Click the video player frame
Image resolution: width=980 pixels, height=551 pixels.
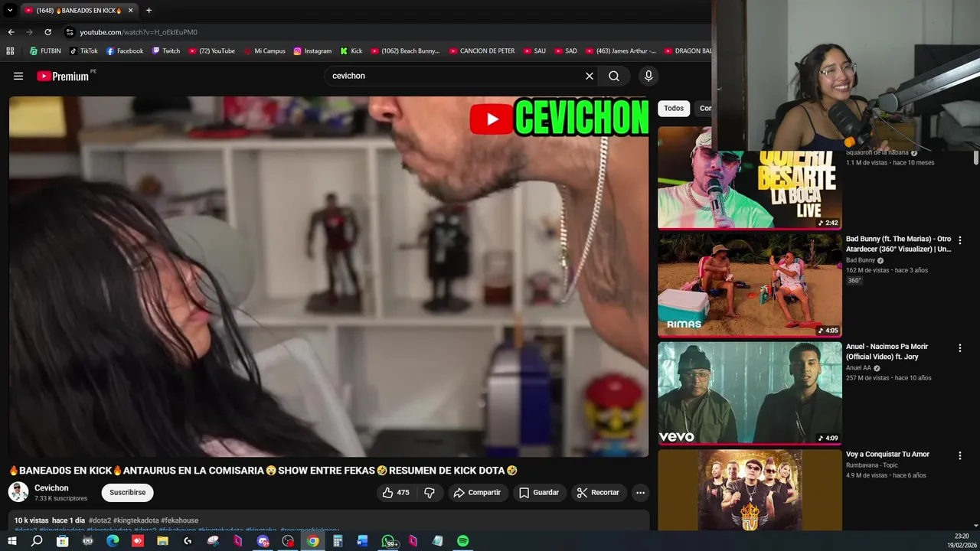click(328, 277)
